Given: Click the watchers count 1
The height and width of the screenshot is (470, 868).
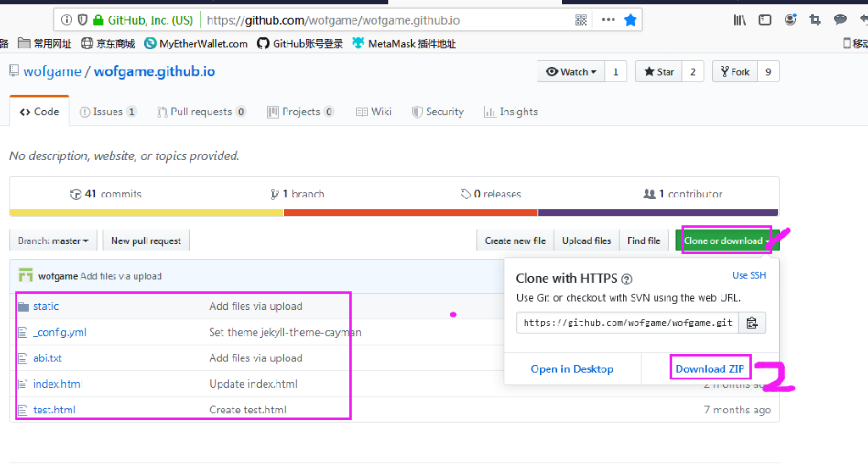Looking at the screenshot, I should [615, 72].
